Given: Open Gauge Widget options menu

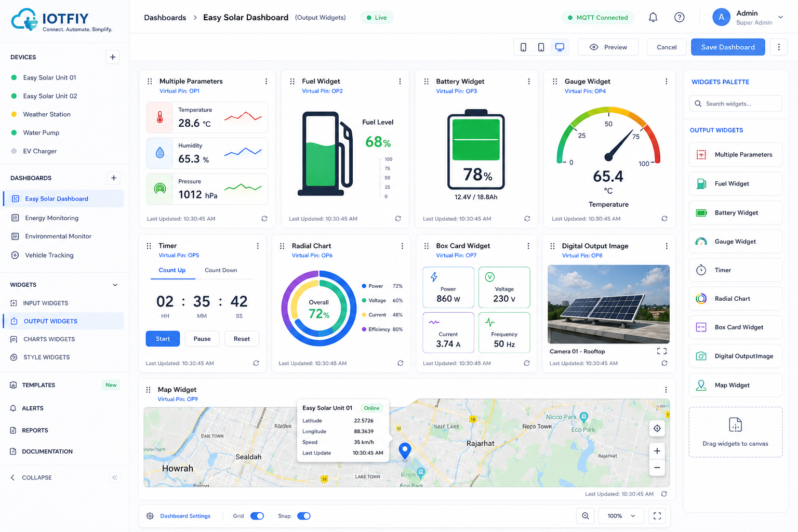Looking at the screenshot, I should [x=666, y=82].
